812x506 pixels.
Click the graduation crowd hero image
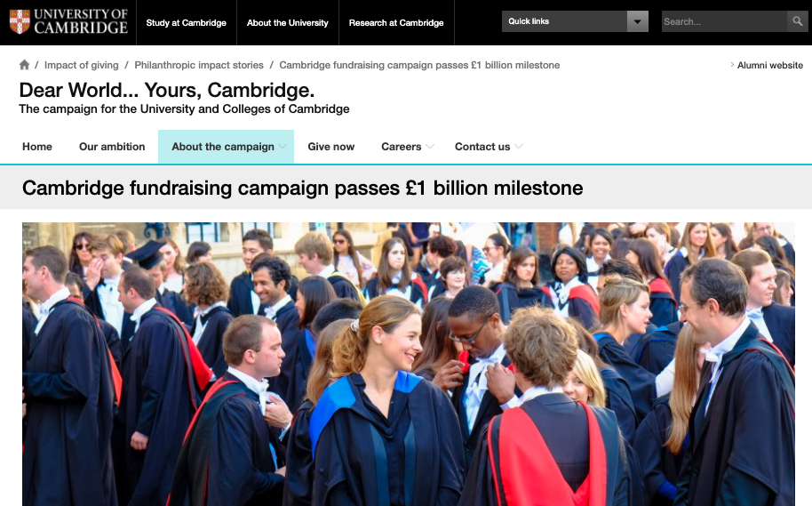(x=408, y=364)
